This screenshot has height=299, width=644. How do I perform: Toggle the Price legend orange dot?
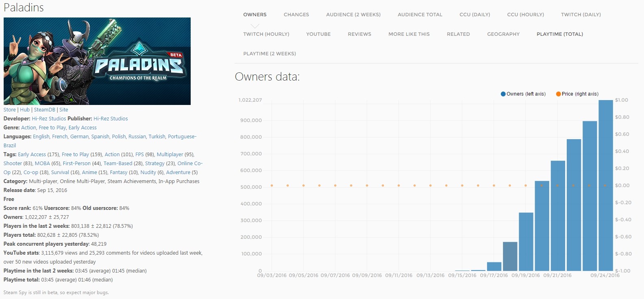[559, 94]
